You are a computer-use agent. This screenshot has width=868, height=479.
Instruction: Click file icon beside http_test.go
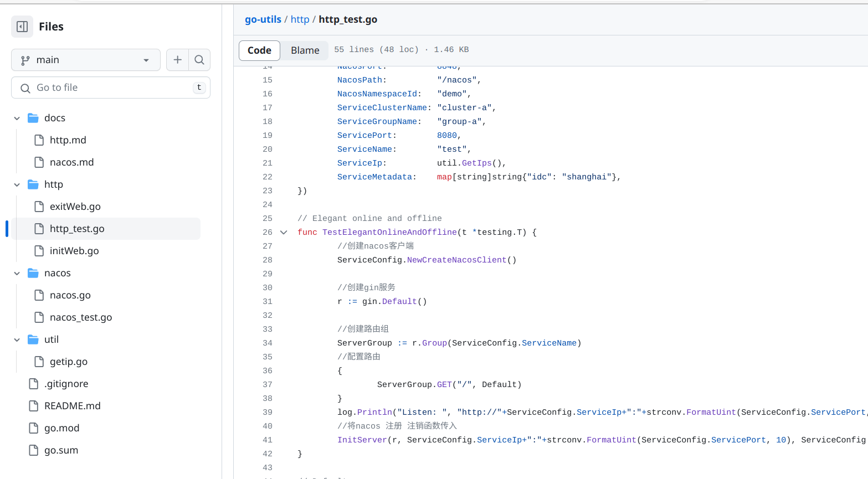[x=39, y=229]
